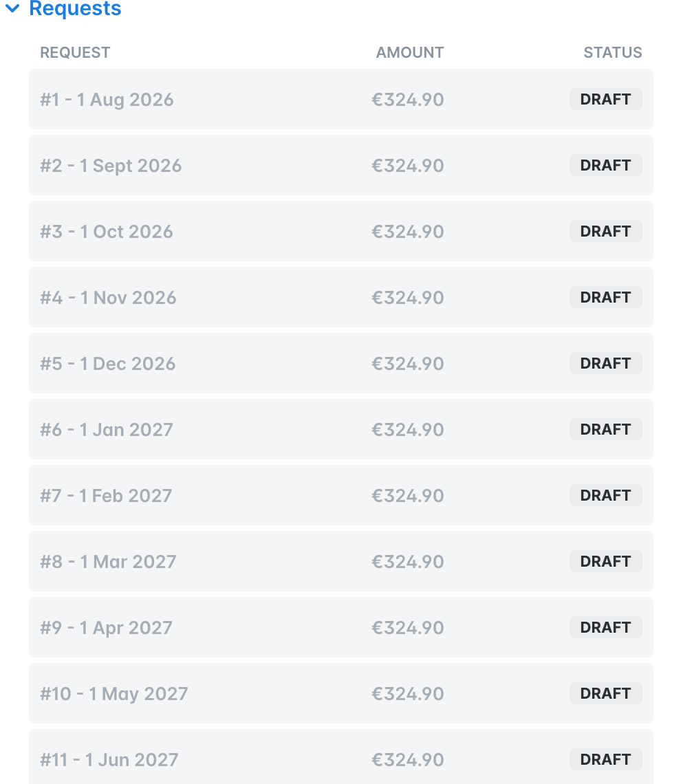The image size is (681, 784).
Task: Select request #4 - 1 Nov 2026
Action: [x=341, y=297]
